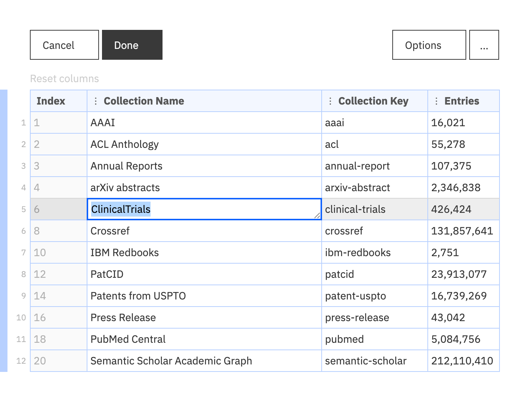532x407 pixels.
Task: Select the Crossref name cell
Action: [204, 231]
